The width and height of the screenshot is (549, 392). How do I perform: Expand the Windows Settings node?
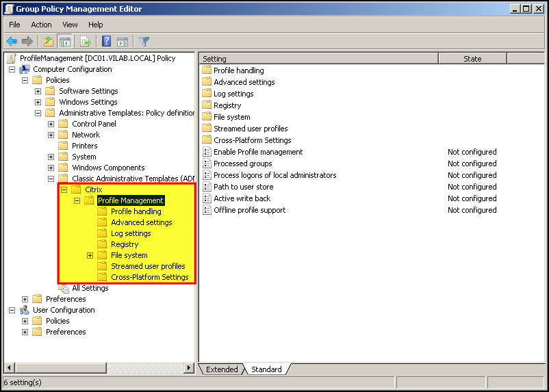click(x=38, y=102)
